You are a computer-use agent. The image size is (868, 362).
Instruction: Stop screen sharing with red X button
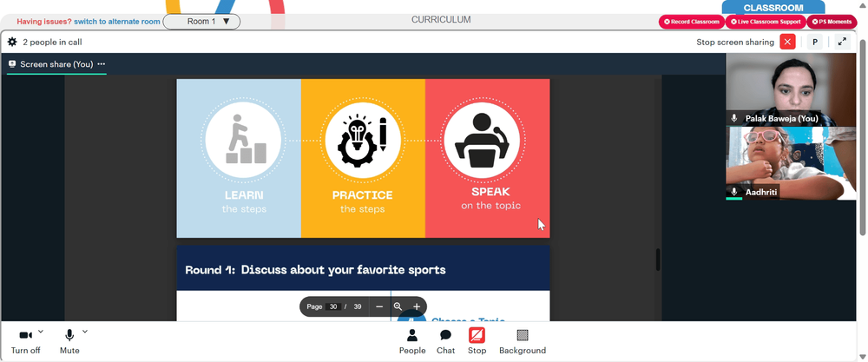pos(787,42)
